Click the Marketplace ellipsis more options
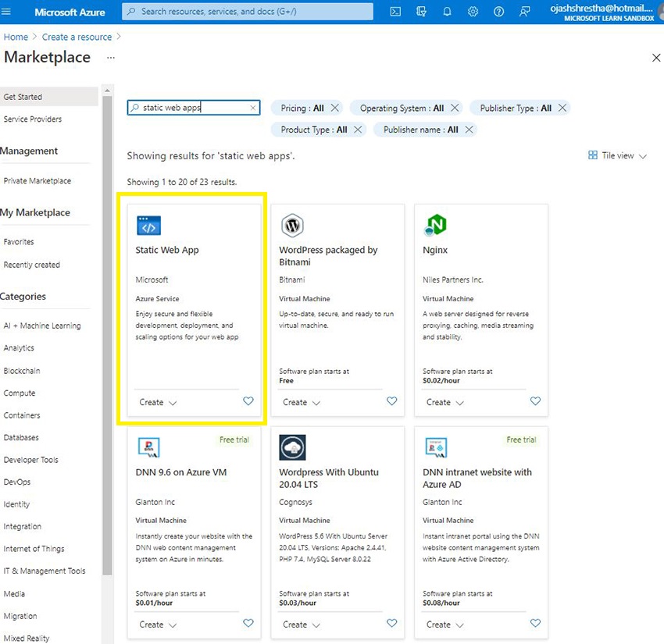Image resolution: width=664 pixels, height=644 pixels. coord(110,58)
